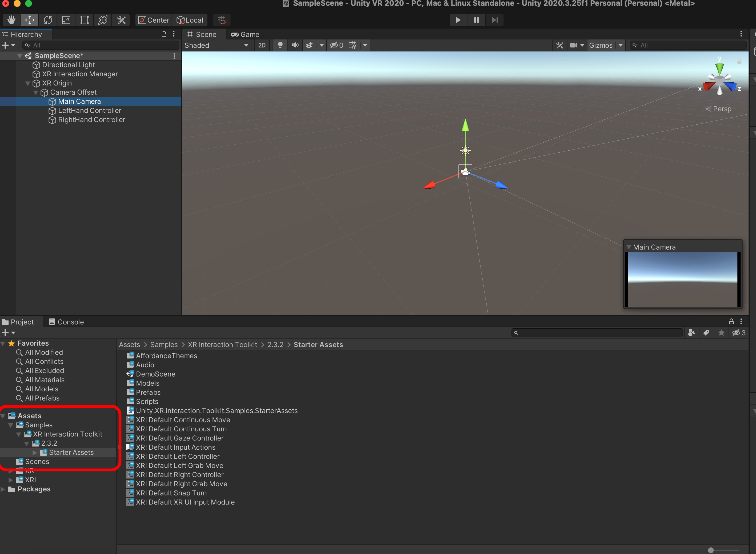This screenshot has height=554, width=756.
Task: Click the Project panel lock icon
Action: 731,322
